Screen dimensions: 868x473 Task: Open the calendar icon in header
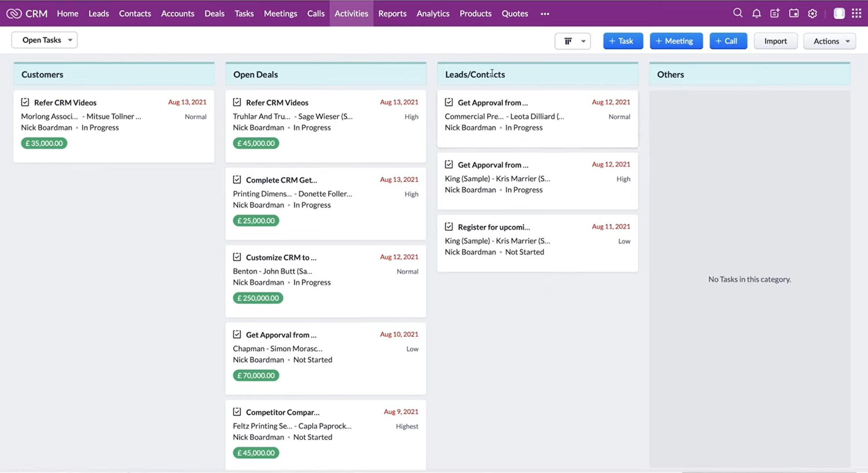794,14
